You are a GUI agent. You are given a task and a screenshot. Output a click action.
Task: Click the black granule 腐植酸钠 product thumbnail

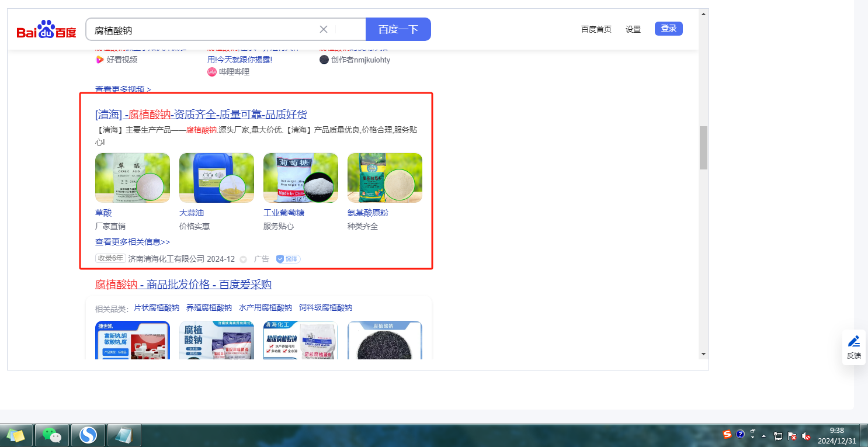coord(385,339)
